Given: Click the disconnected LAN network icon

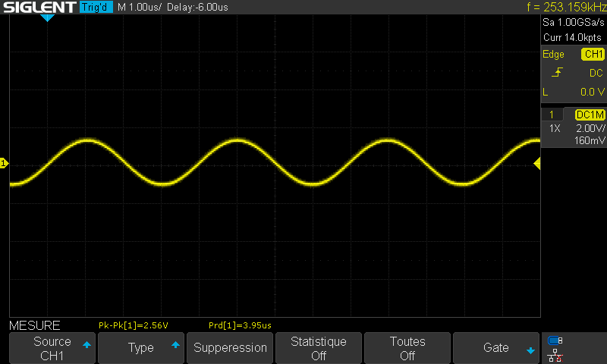Looking at the screenshot, I should pyautogui.click(x=555, y=354).
